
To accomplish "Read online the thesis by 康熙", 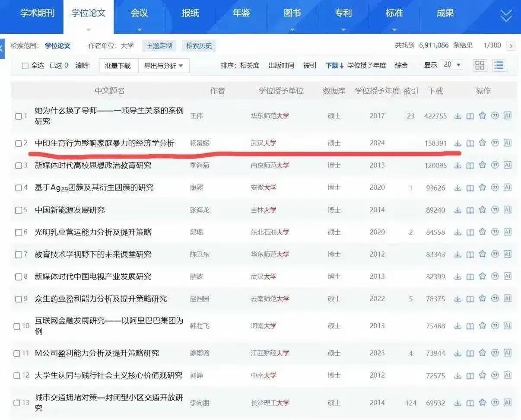I will [470, 188].
